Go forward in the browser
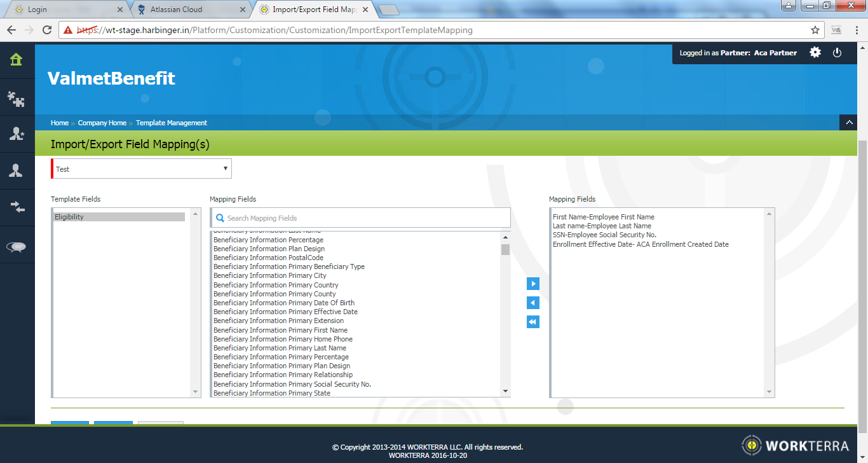This screenshot has height=463, width=868. [29, 30]
